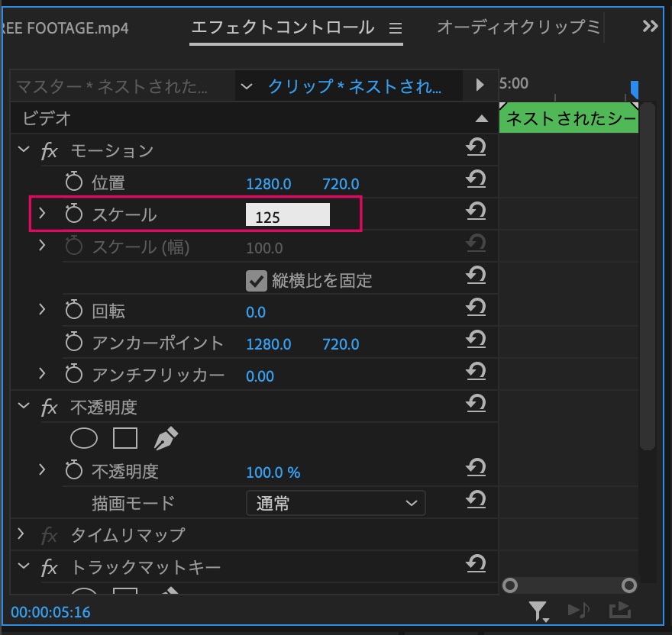Open the 描画モード 通常 dropdown
672x635 pixels.
coord(335,503)
